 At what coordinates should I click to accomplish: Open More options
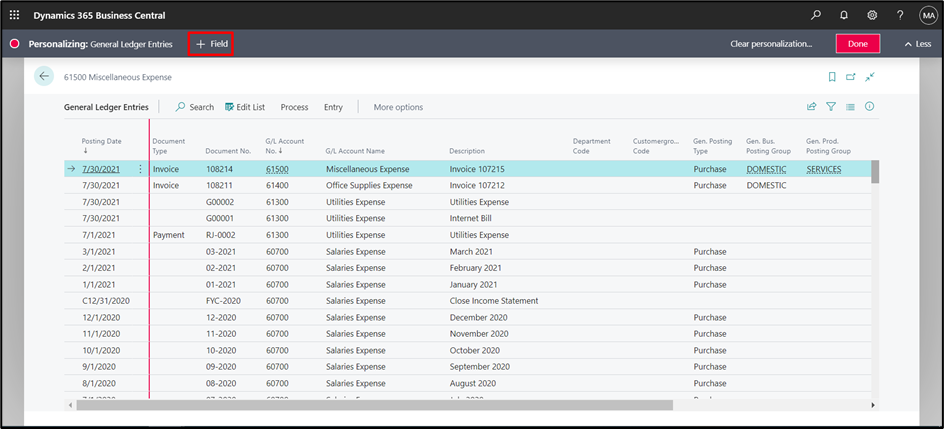[398, 107]
